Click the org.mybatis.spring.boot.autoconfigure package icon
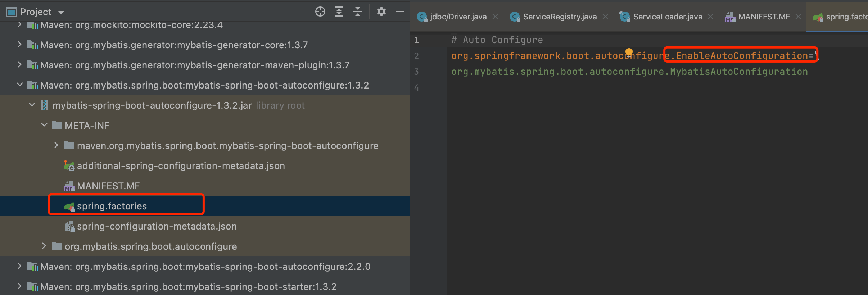Image resolution: width=868 pixels, height=295 pixels. [x=57, y=246]
